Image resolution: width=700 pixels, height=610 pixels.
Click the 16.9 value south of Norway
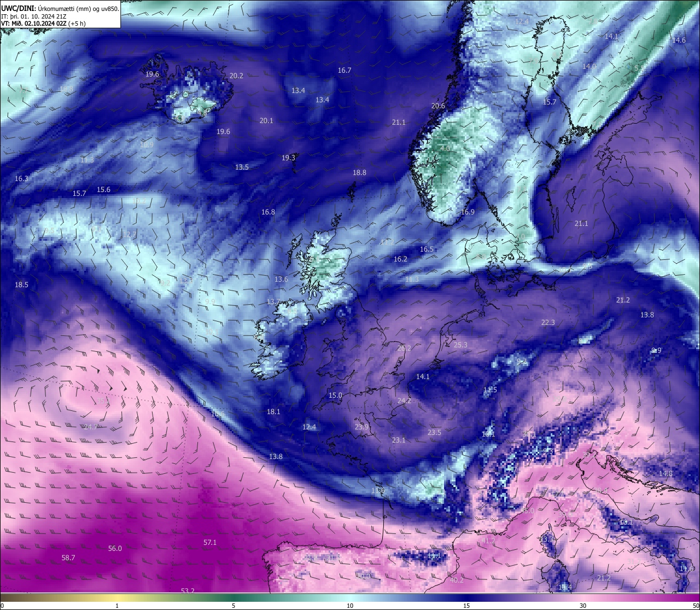[x=468, y=212]
